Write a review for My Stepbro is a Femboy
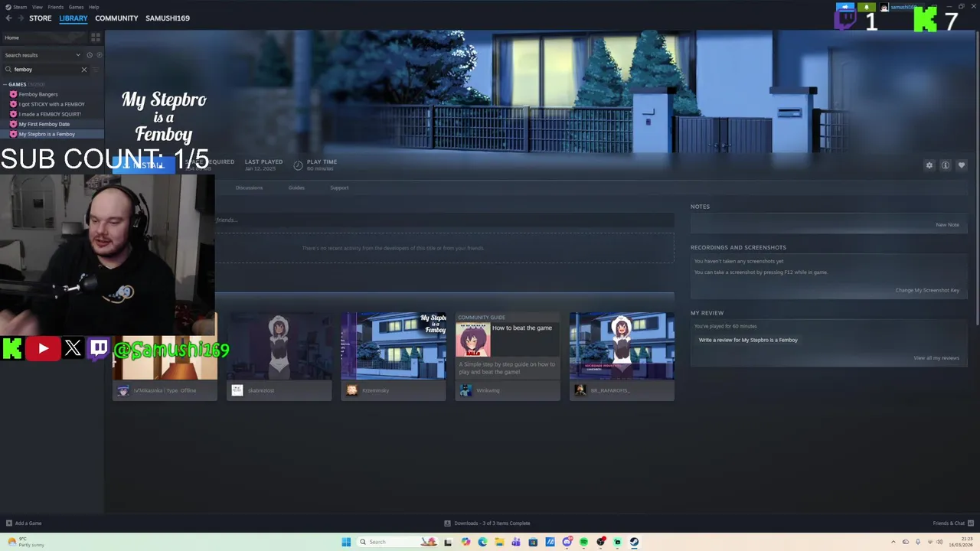Screen dimensions: 980x551 [x=748, y=340]
